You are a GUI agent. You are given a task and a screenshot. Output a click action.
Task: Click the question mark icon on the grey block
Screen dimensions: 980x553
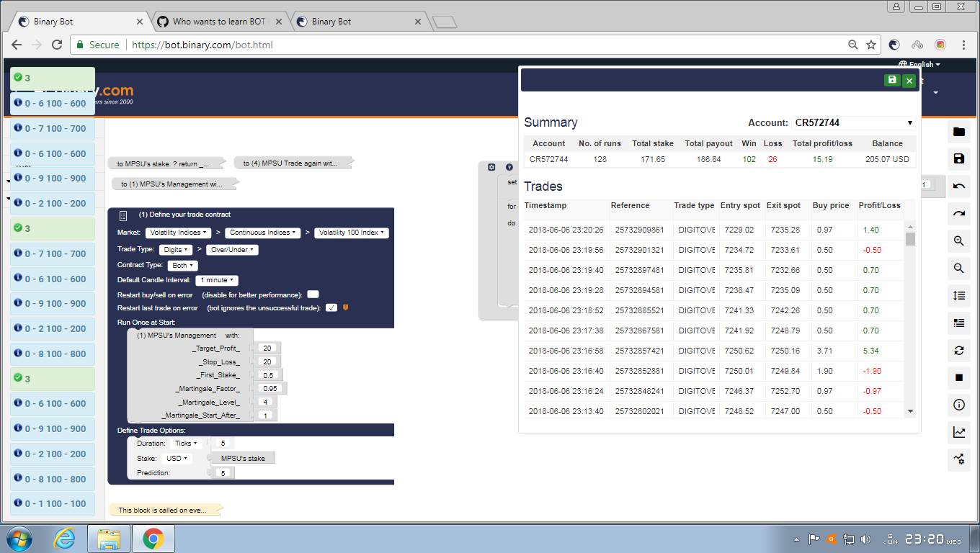(509, 167)
